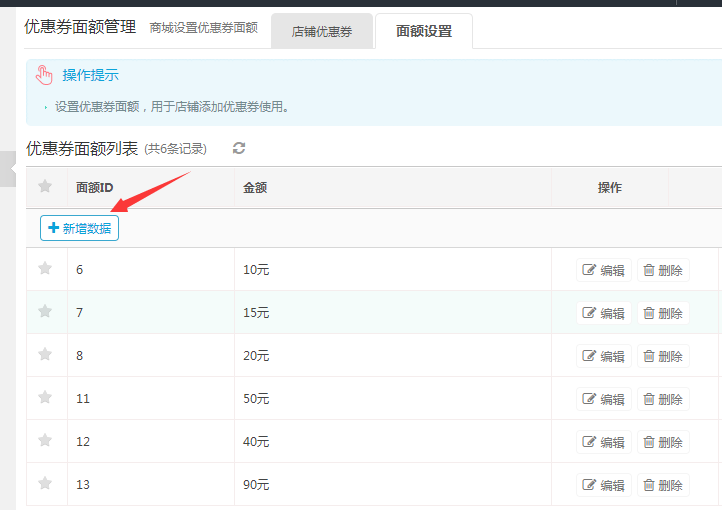Mark row 8 with the star icon

point(45,354)
